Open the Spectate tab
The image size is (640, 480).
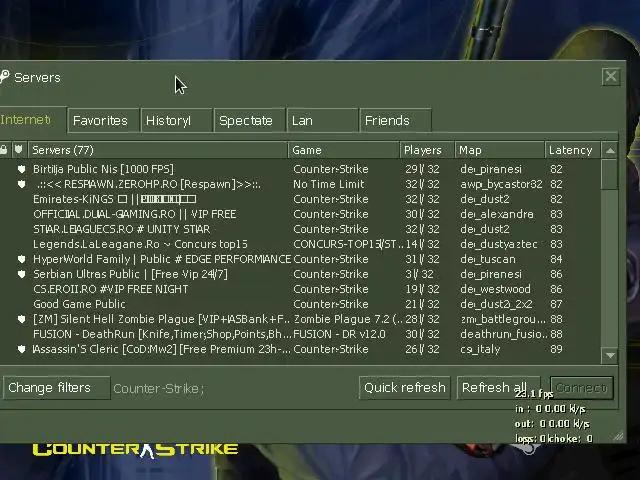coord(249,120)
